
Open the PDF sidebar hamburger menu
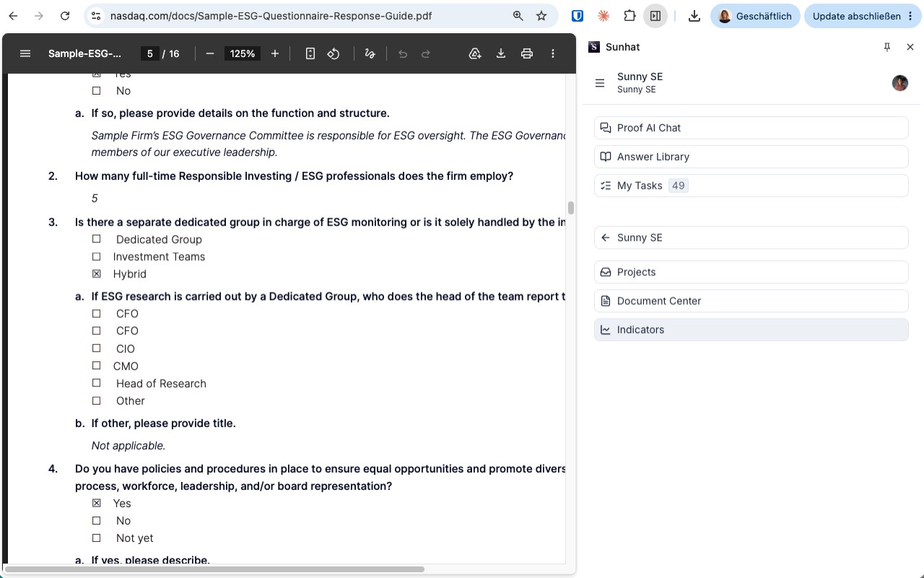(25, 53)
